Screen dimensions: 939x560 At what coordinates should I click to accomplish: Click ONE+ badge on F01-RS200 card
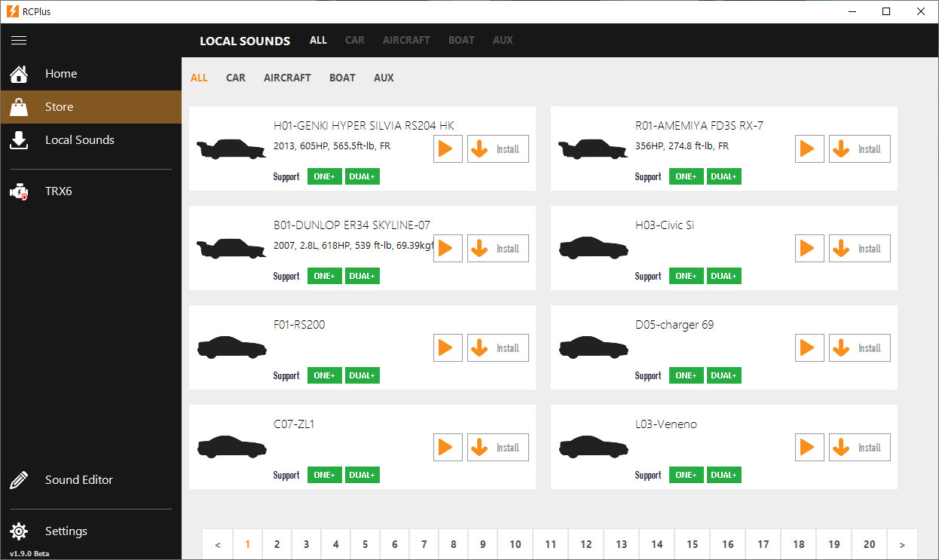point(324,375)
